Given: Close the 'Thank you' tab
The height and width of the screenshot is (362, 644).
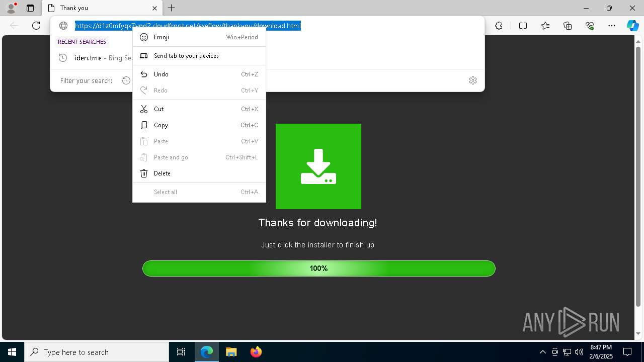Looking at the screenshot, I should pos(154,8).
